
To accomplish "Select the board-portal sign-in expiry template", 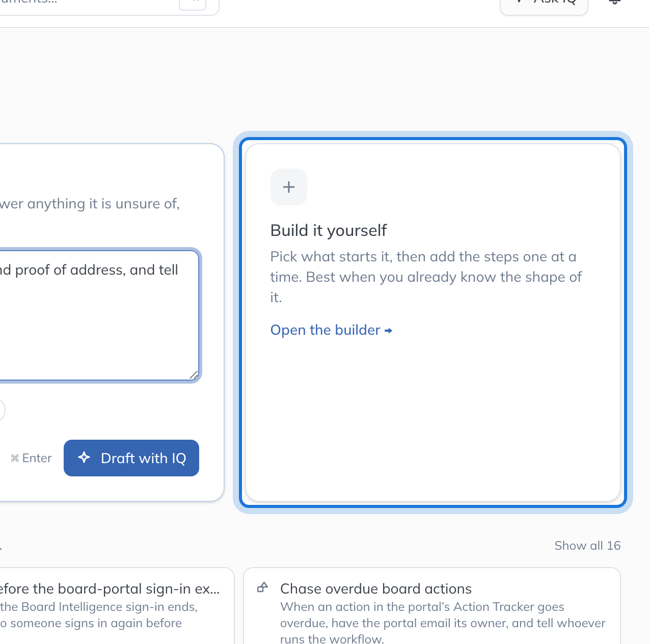I will (x=116, y=606).
